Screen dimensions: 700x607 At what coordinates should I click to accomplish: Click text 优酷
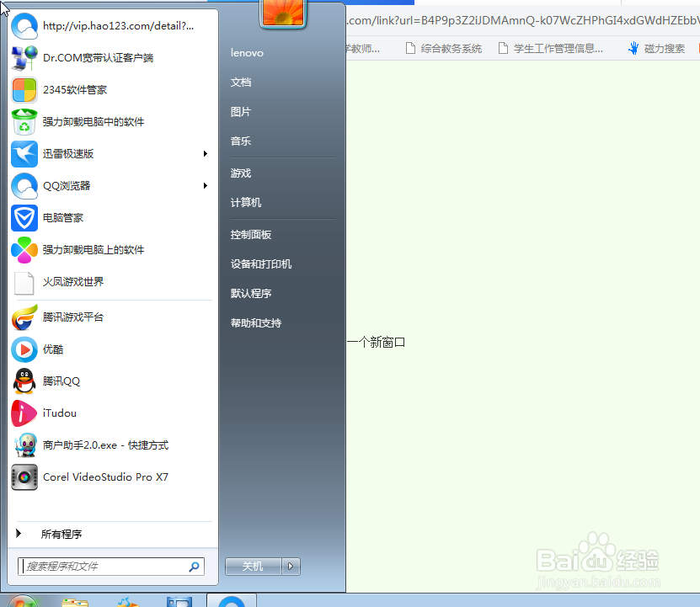click(53, 349)
